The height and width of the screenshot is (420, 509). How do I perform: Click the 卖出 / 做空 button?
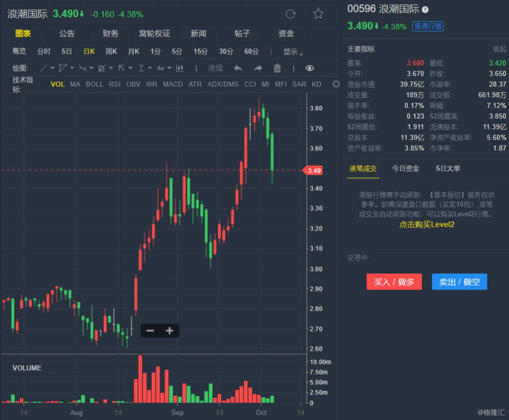pyautogui.click(x=459, y=282)
